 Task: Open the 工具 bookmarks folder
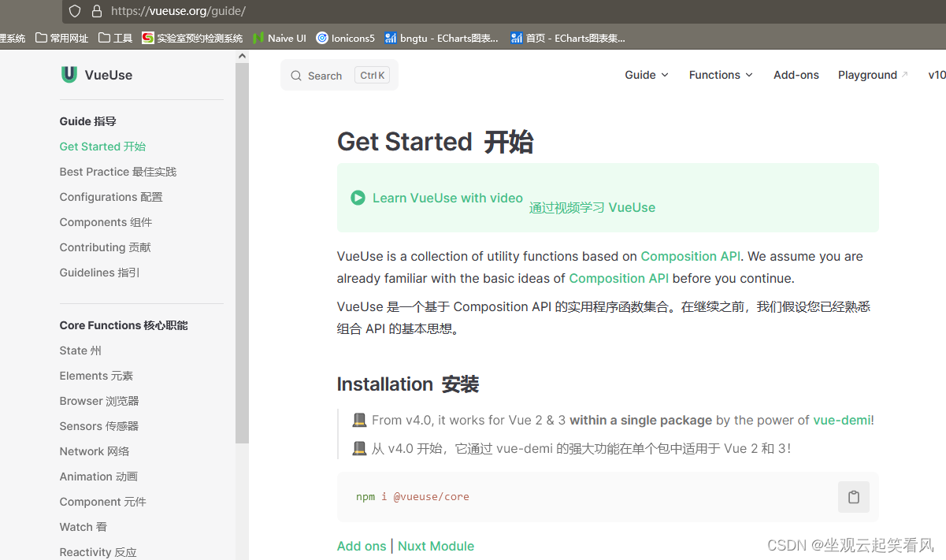(x=115, y=38)
